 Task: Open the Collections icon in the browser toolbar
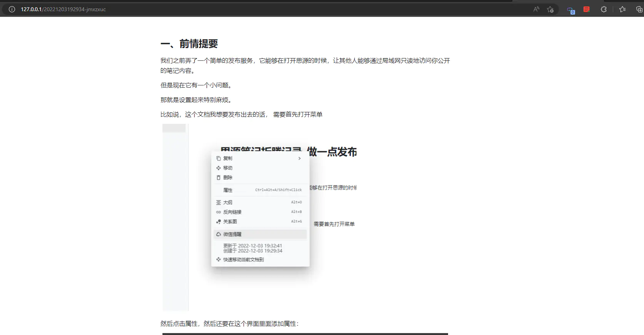639,9
